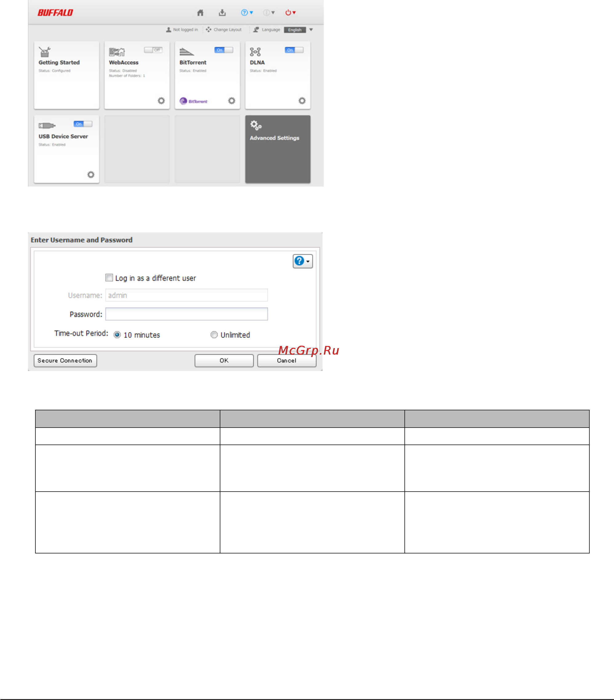Click 'Number of Folders: 1' text

[127, 76]
